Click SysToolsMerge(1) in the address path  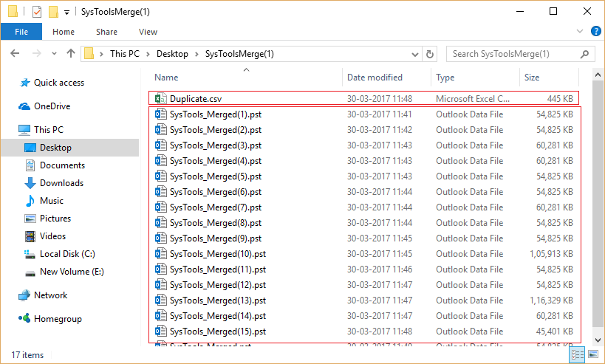pos(239,54)
